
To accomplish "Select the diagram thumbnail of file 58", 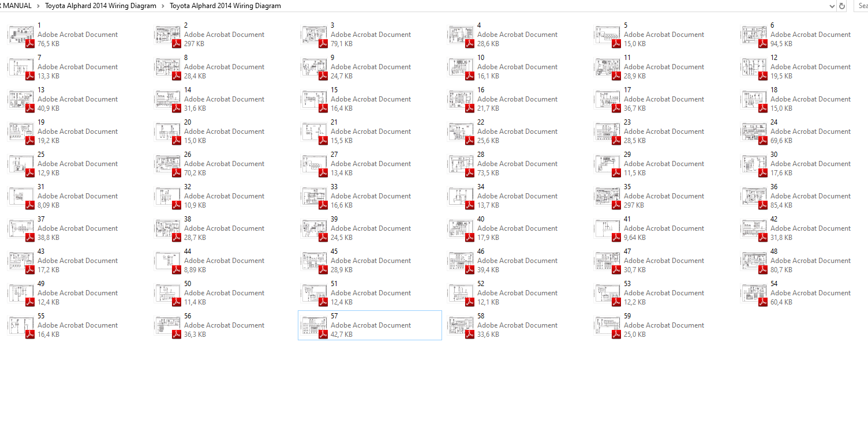I will point(461,326).
